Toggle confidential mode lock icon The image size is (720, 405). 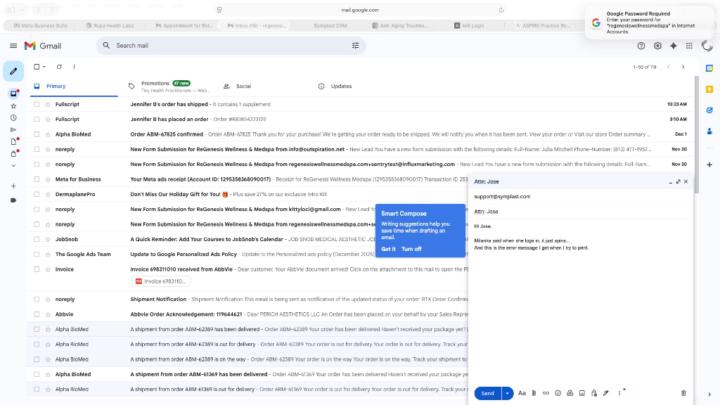click(594, 393)
